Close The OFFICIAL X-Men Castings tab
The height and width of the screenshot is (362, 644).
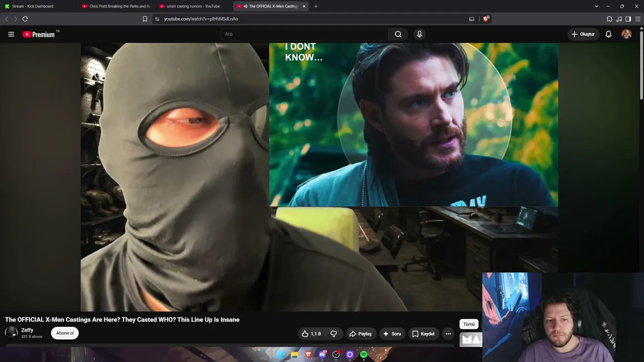[304, 6]
